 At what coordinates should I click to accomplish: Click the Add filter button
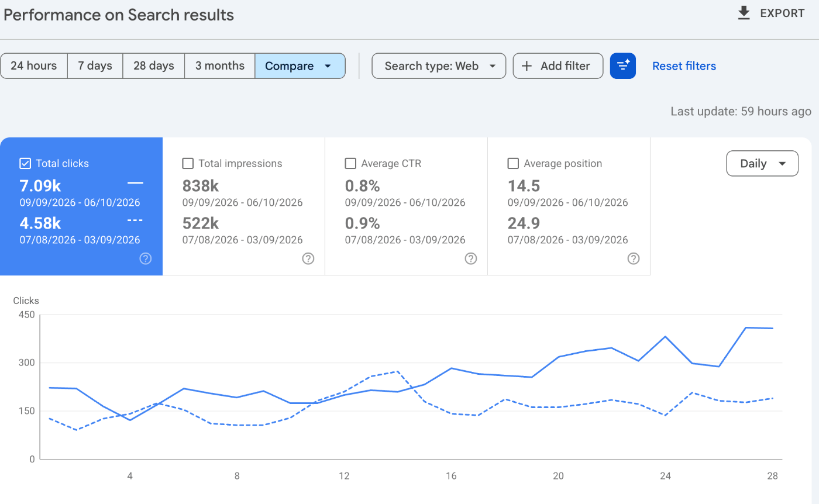[558, 66]
